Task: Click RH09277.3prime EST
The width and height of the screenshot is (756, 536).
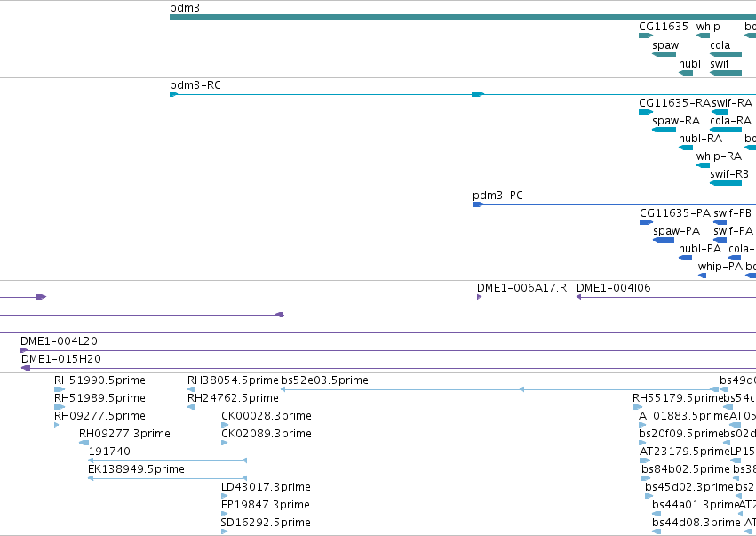Action: click(x=84, y=443)
